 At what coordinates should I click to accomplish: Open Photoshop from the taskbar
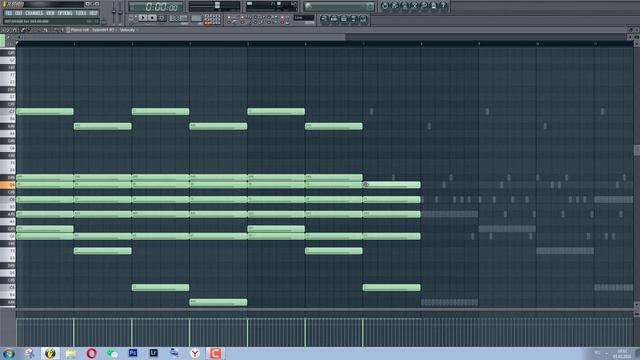(133, 353)
